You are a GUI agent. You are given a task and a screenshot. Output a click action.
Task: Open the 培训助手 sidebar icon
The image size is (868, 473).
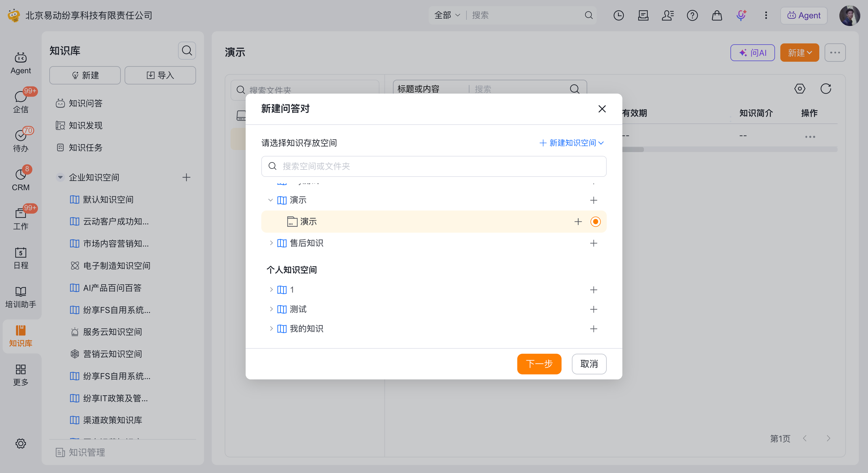click(21, 297)
